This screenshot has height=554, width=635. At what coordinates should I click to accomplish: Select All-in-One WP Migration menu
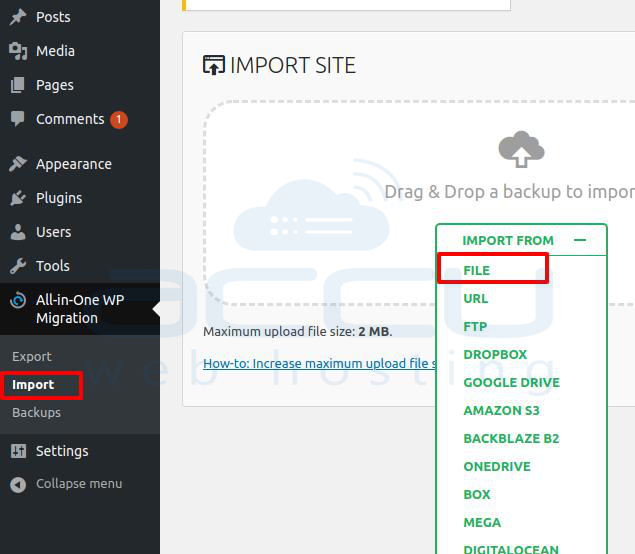point(80,309)
